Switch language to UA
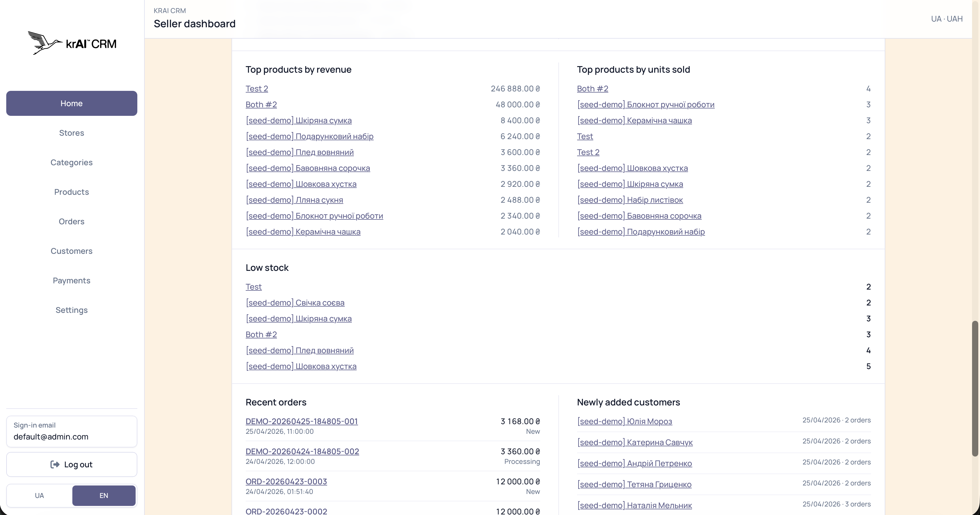980x515 pixels. tap(39, 495)
